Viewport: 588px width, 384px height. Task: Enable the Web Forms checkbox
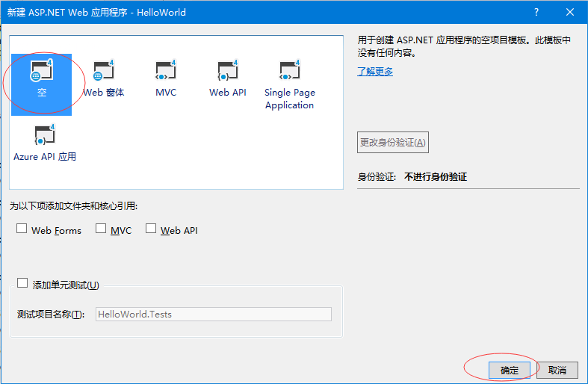point(22,229)
